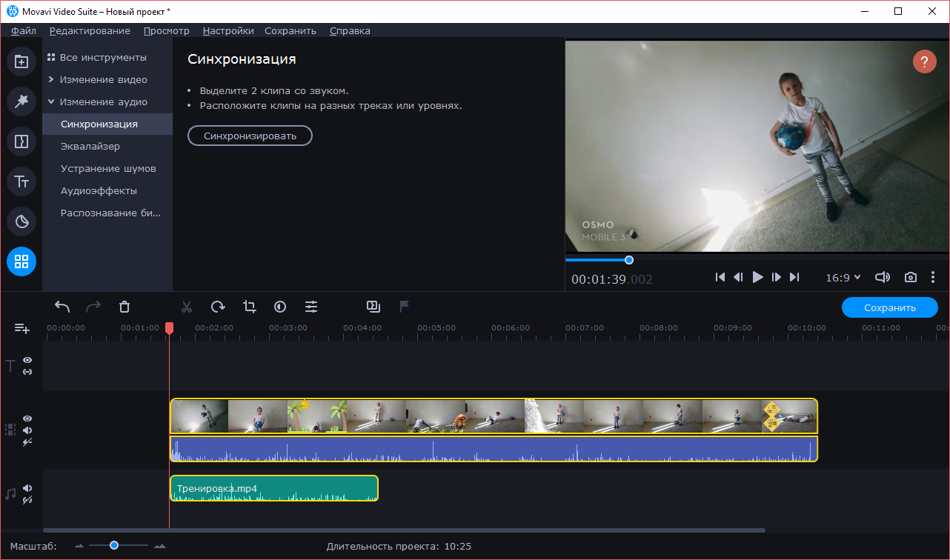Mute the audio track speaker icon

coord(27,488)
